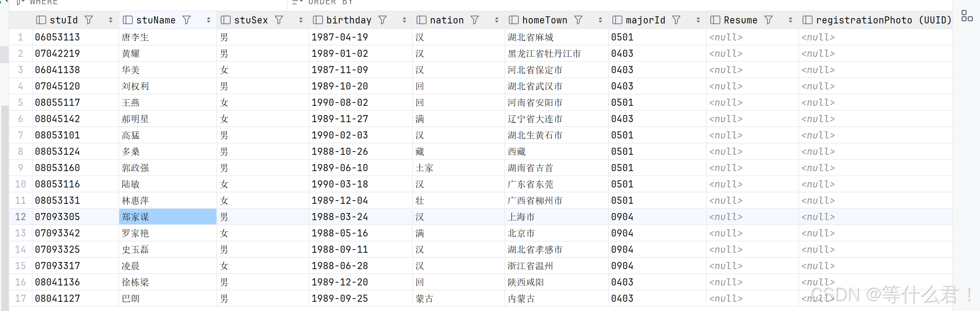Select birthday cell 1990-02-03
This screenshot has height=311, width=980.
pos(360,135)
